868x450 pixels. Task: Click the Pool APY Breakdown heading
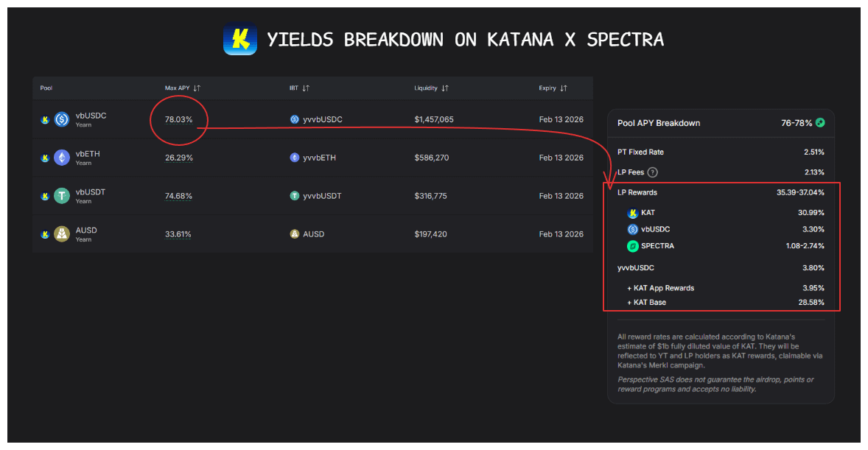[659, 123]
